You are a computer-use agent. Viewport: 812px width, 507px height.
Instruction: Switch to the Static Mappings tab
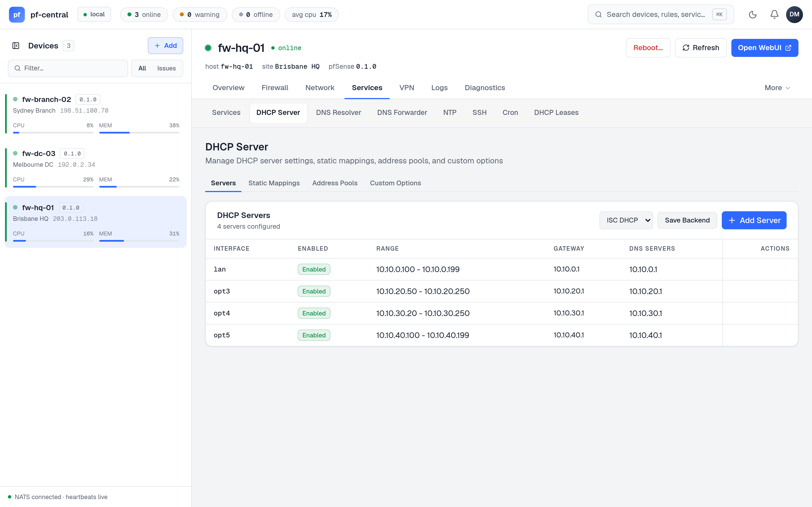pyautogui.click(x=274, y=183)
